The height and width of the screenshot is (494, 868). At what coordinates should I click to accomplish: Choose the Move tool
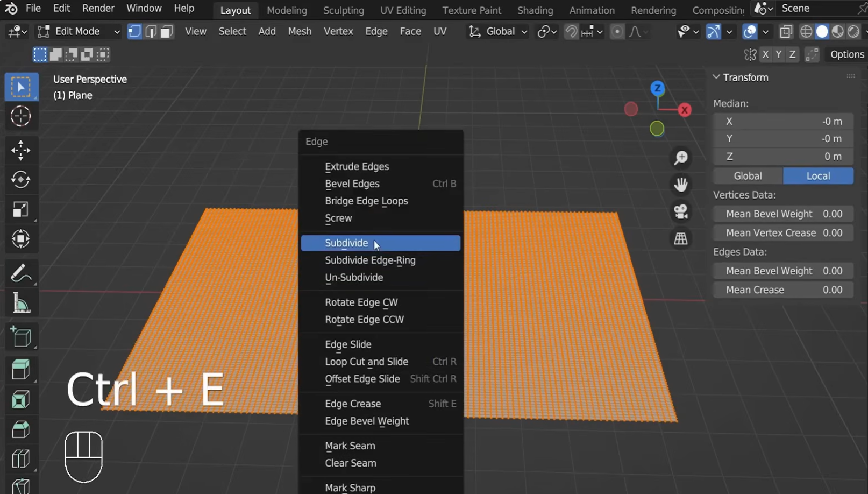point(21,150)
